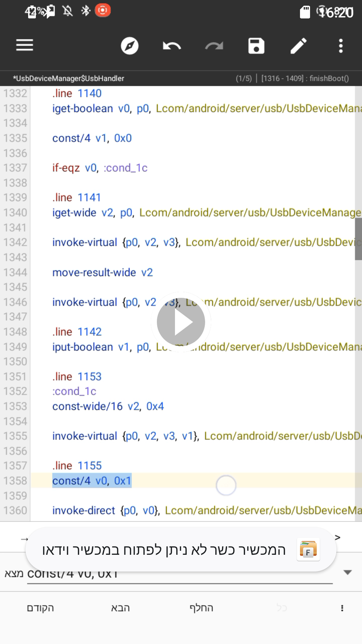Open the three-dot overflow menu in toolbar
Screen dimensions: 362x644
(x=341, y=46)
